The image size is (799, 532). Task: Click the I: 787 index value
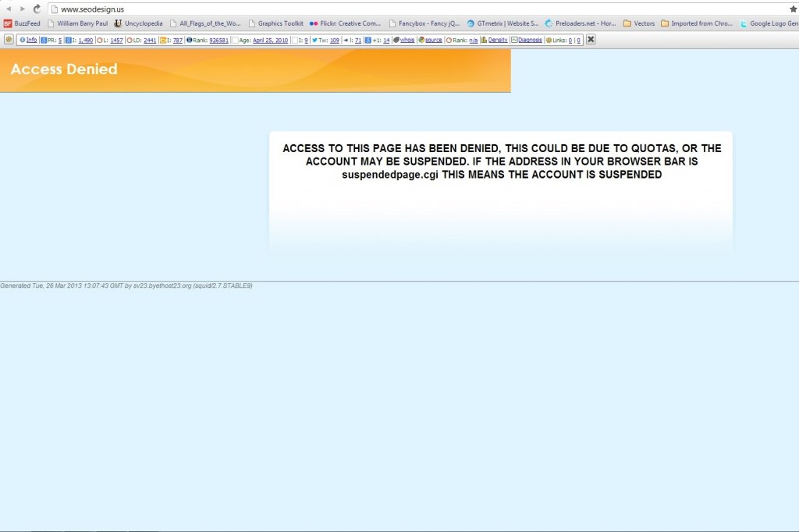tap(178, 41)
